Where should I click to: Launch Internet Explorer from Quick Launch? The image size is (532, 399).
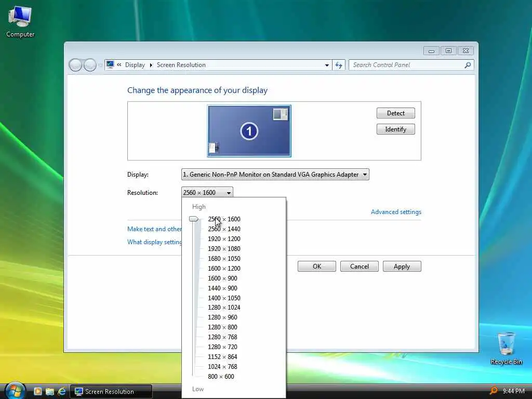pyautogui.click(x=61, y=391)
